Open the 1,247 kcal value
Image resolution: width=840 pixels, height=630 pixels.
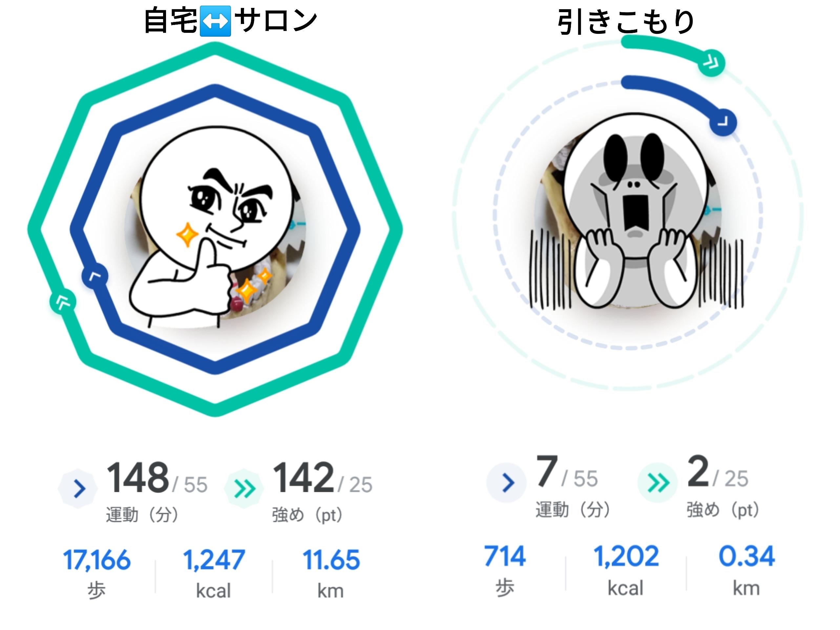click(214, 560)
